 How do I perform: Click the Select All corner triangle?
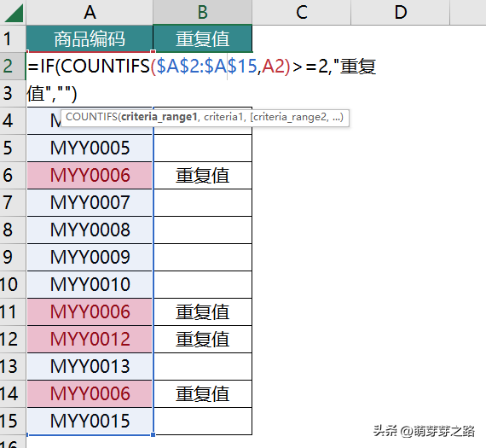tap(14, 13)
